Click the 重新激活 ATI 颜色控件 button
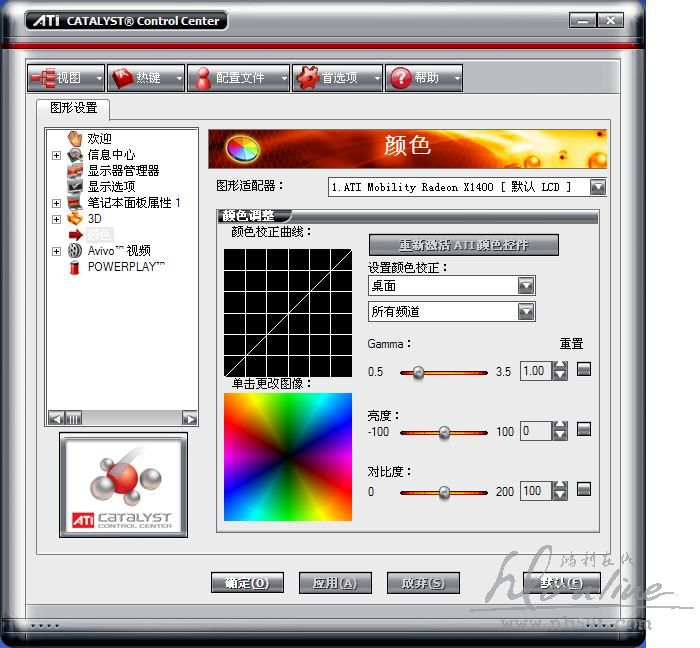 pyautogui.click(x=464, y=245)
